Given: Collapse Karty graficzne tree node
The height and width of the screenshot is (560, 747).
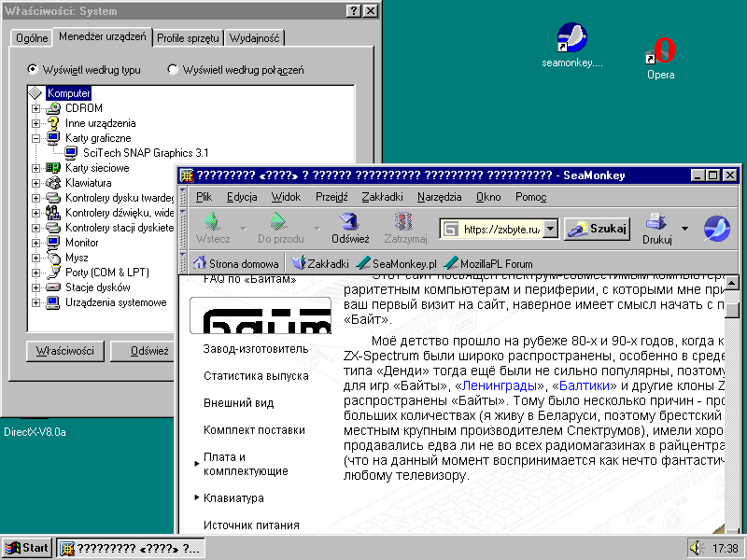Looking at the screenshot, I should tap(35, 138).
